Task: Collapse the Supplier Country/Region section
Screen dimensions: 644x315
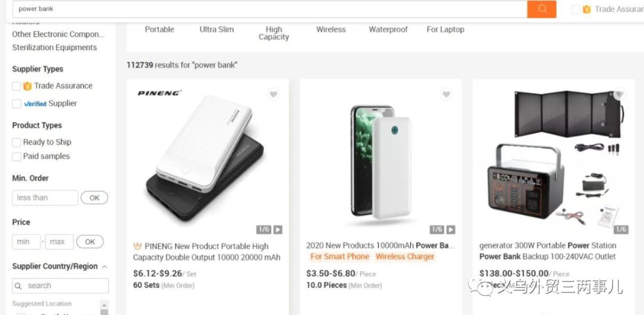Action: pyautogui.click(x=105, y=267)
